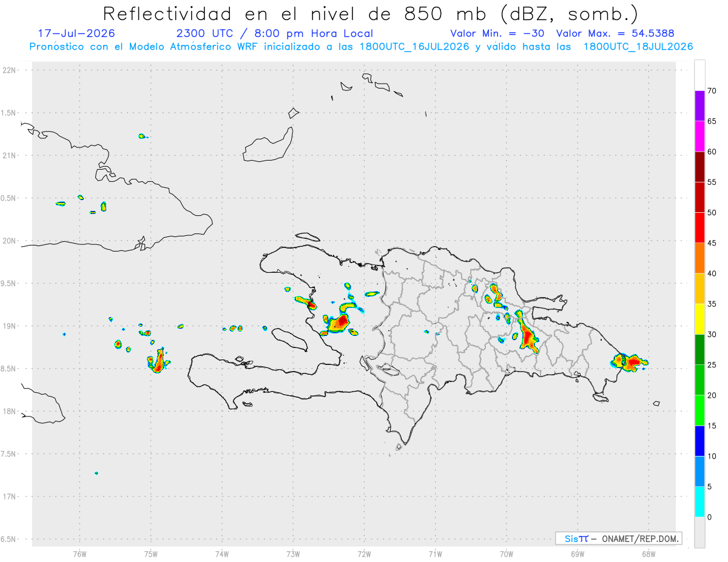This screenshot has height=562, width=728.
Task: Click the '75W' longitude label
Action: [x=151, y=554]
